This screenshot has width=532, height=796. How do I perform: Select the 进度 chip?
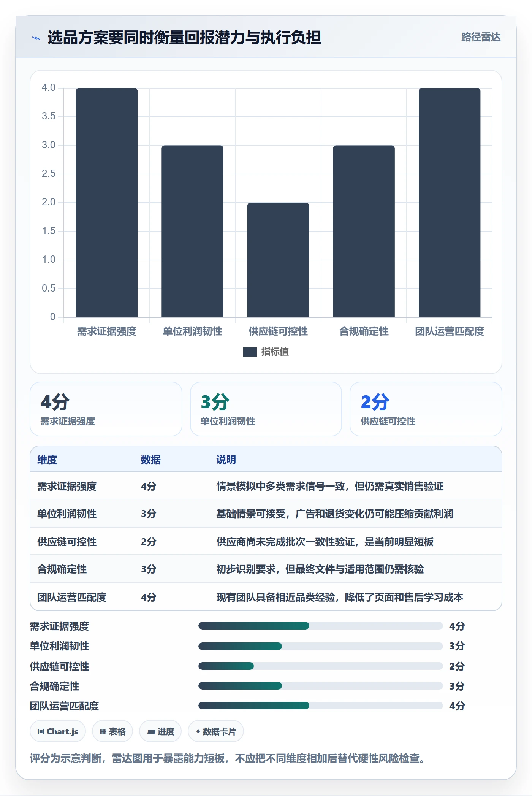tap(160, 731)
